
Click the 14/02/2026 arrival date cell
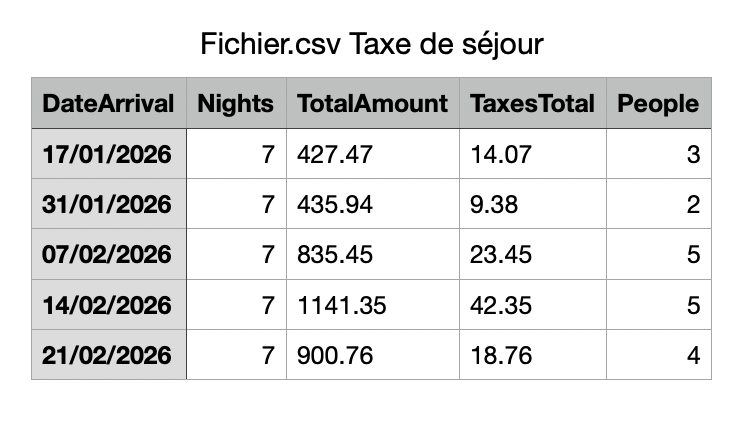click(x=108, y=304)
